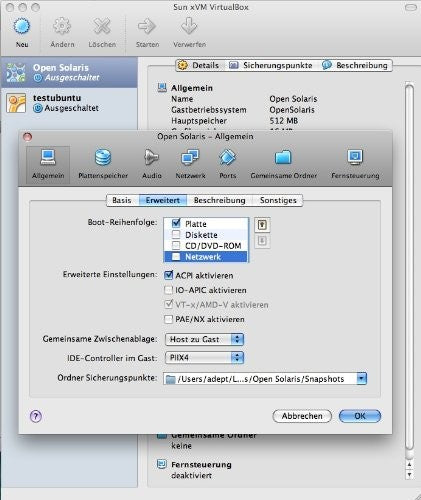This screenshot has height=500, width=421.
Task: Switch to the Sonstiges tab
Action: coord(278,200)
